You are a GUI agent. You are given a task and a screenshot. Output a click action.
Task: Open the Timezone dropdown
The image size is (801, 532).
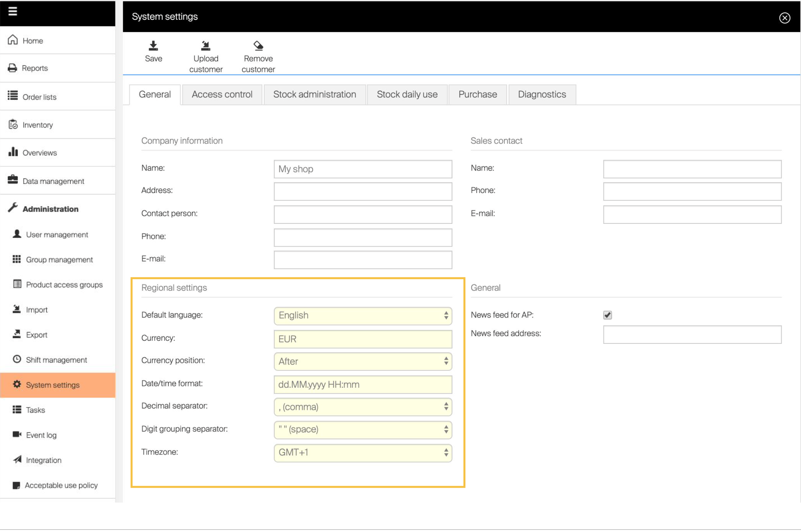(363, 453)
